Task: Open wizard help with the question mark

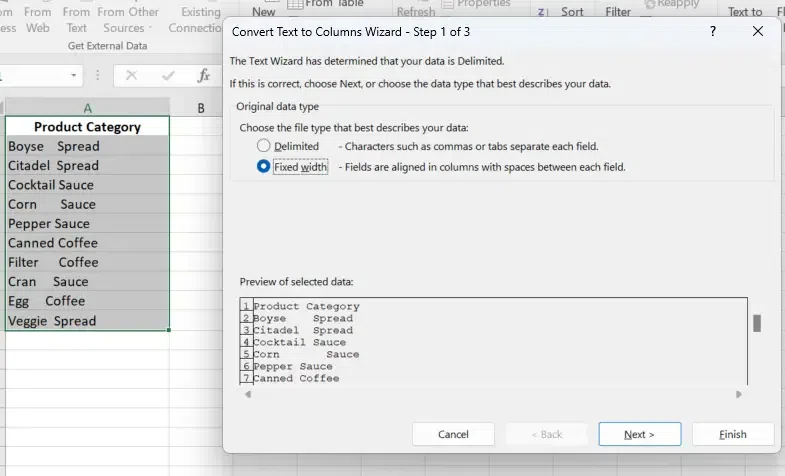Action: coord(713,32)
